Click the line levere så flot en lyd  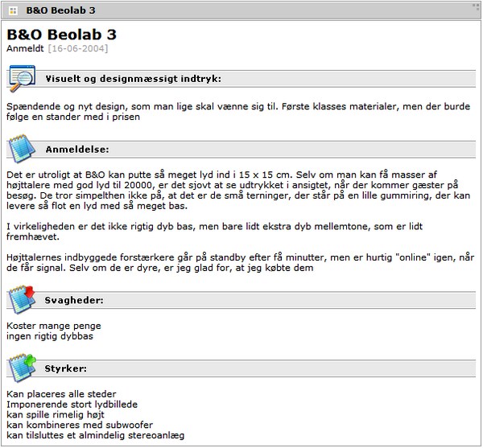97,206
